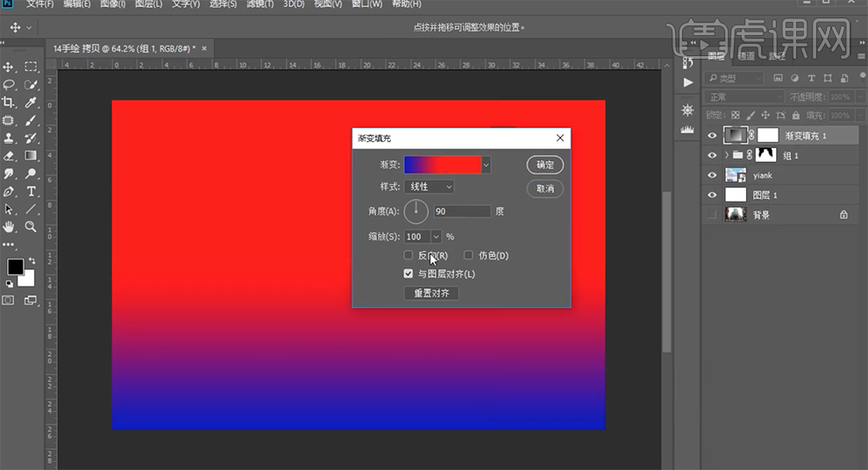Select the Path Selection arrow tool

tap(9, 210)
